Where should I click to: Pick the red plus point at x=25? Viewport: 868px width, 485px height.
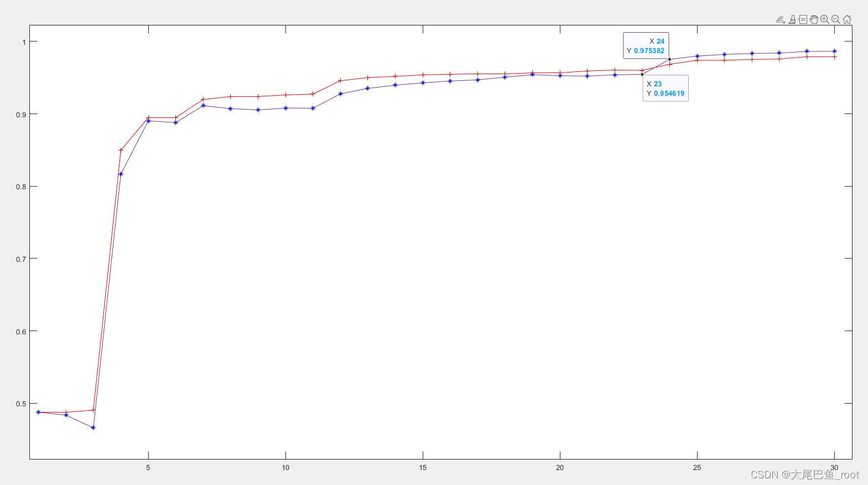click(697, 60)
